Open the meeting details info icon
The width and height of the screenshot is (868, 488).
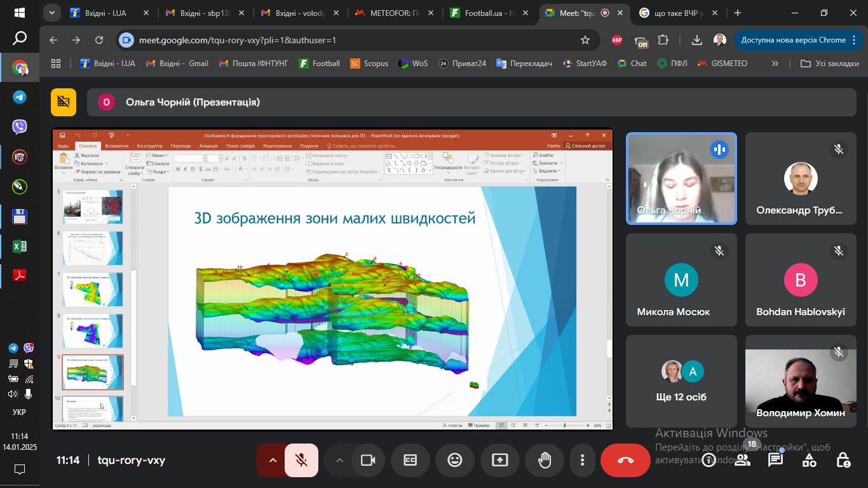709,460
